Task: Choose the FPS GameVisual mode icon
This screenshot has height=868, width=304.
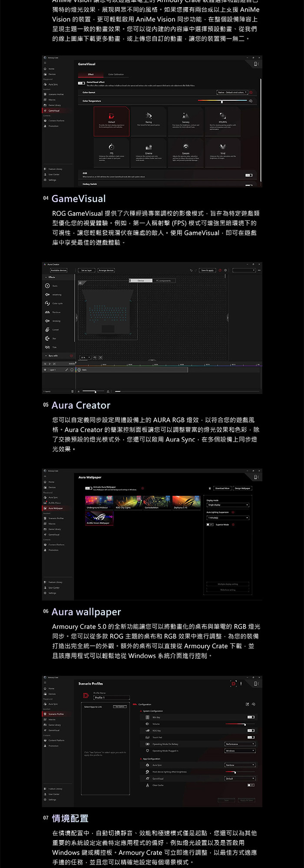Action: coord(112,147)
